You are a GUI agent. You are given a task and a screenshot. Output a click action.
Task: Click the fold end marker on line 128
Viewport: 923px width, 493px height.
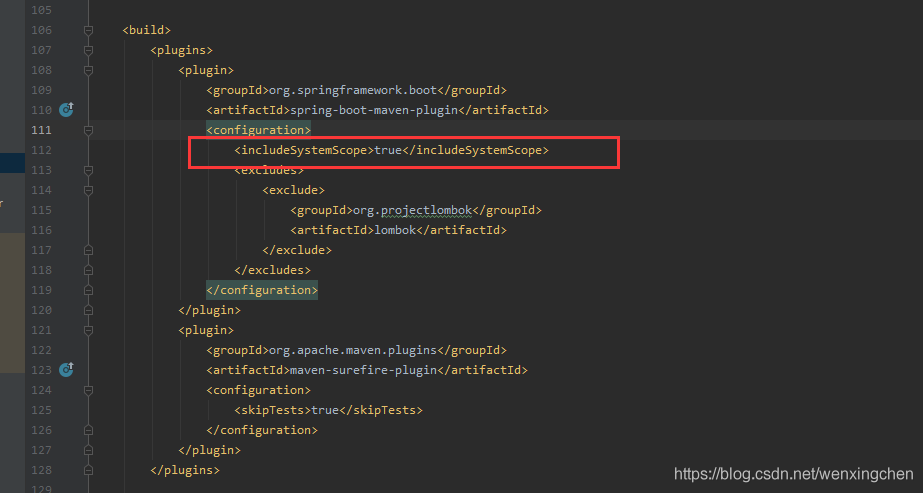pos(88,470)
